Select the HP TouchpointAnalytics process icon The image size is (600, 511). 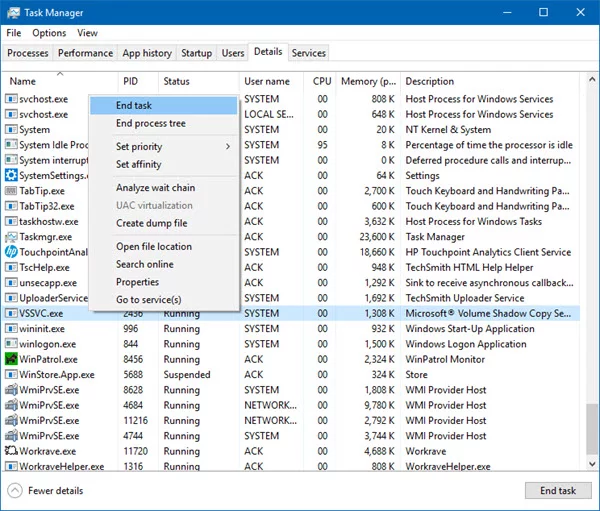(x=11, y=252)
